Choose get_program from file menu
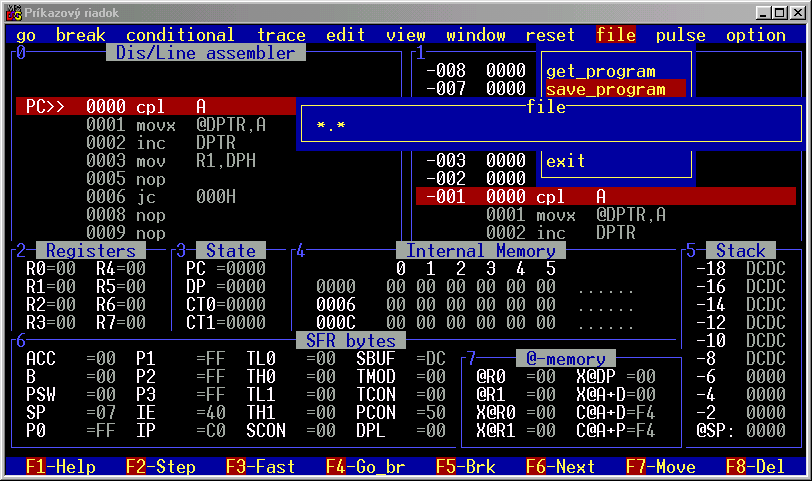 tap(600, 71)
